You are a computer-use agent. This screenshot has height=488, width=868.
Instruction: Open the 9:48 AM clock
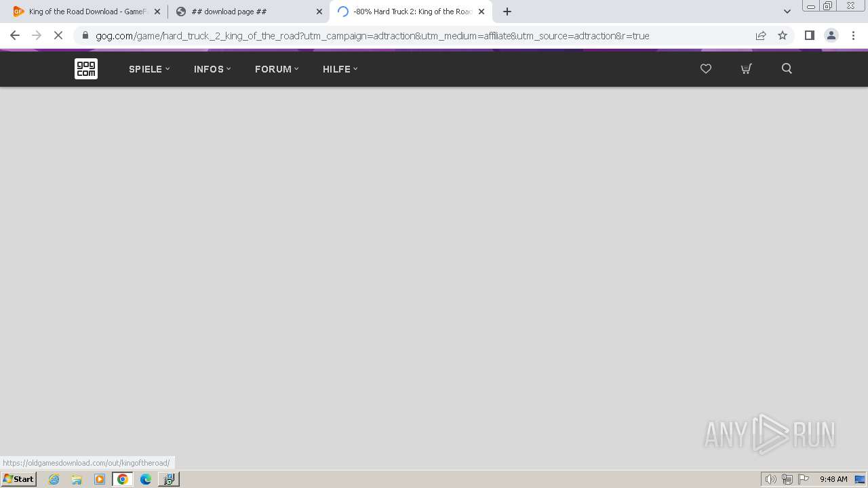pyautogui.click(x=833, y=479)
